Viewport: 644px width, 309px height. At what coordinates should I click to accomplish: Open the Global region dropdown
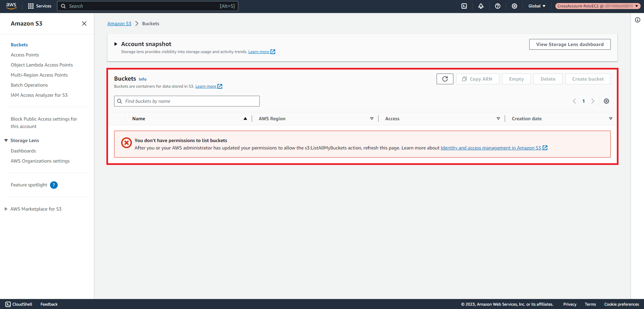pyautogui.click(x=537, y=6)
